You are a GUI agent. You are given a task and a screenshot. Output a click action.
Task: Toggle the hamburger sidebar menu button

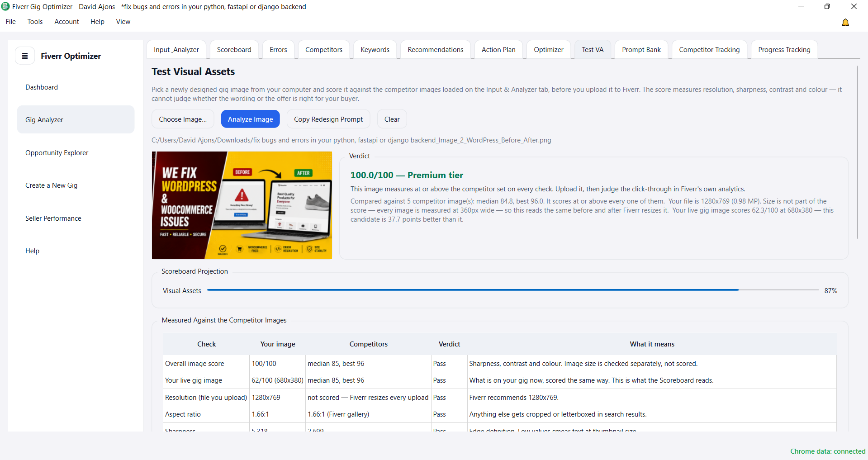[25, 56]
